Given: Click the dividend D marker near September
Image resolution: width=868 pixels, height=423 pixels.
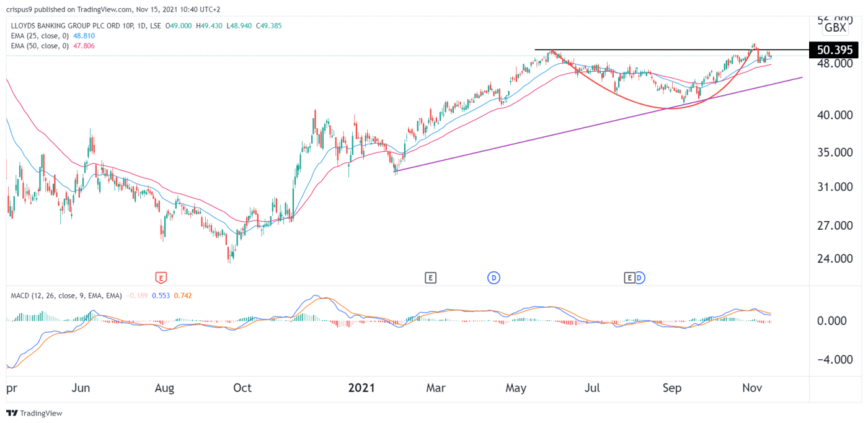Looking at the screenshot, I should (640, 278).
